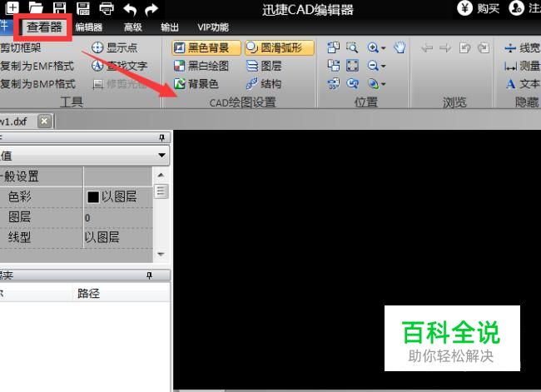Undo the last action
Screen dimensions: 541x392
pyautogui.click(x=130, y=9)
